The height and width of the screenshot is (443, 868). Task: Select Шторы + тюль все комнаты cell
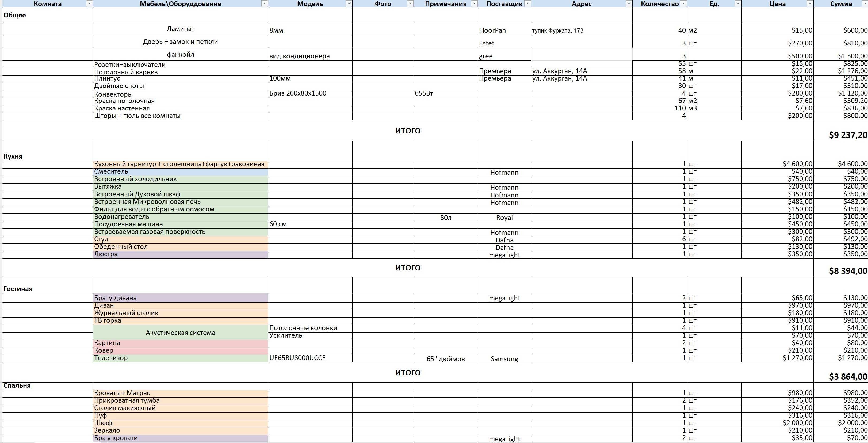pos(181,116)
